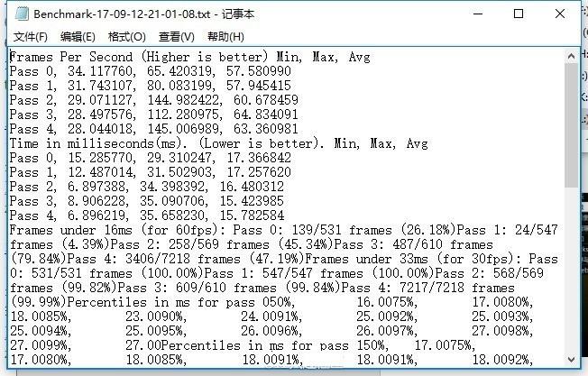Open the 查看(V) menu

click(177, 37)
